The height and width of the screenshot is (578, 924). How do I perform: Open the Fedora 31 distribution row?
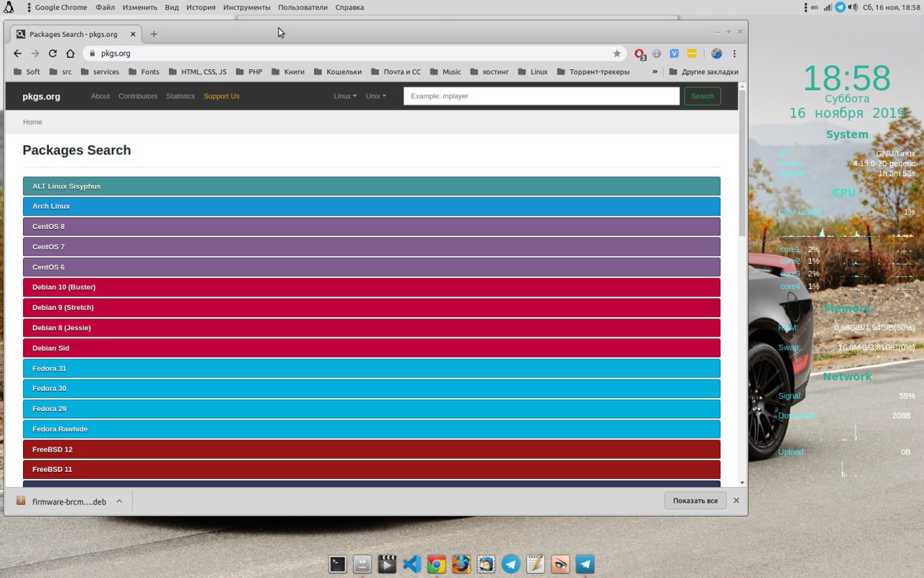[x=372, y=368]
